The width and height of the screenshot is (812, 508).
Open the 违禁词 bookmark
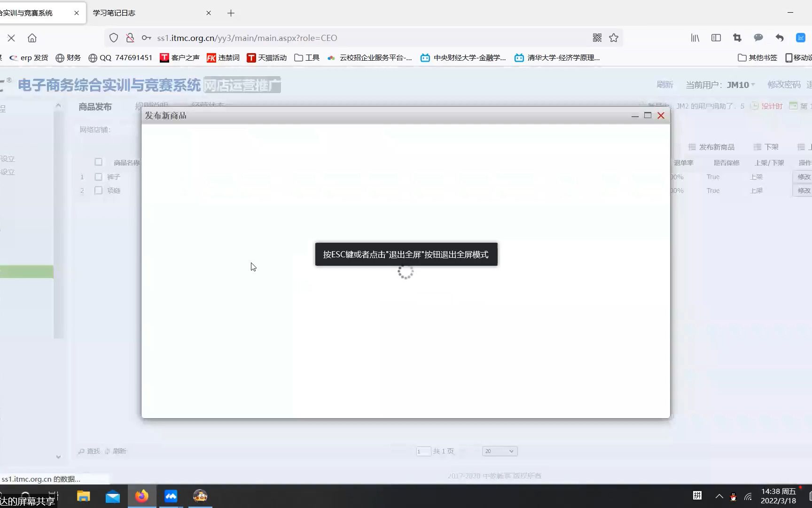pos(223,58)
